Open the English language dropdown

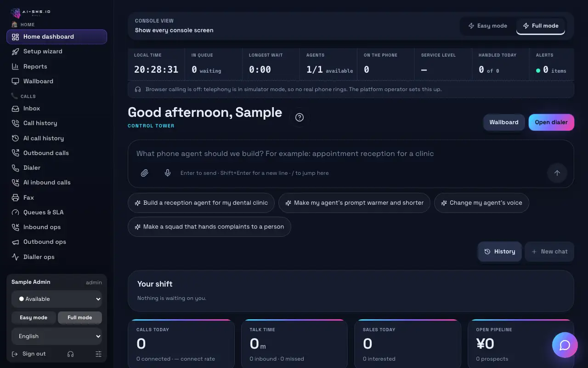pos(57,336)
